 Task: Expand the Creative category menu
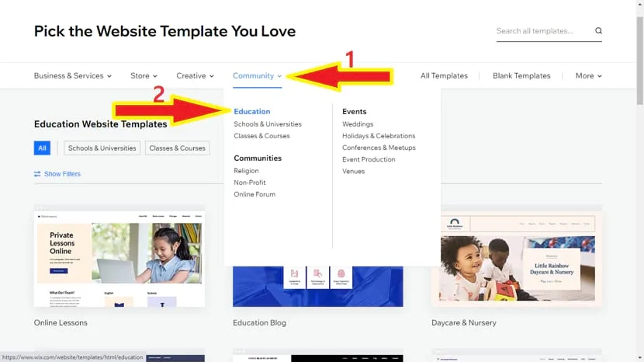click(x=195, y=75)
